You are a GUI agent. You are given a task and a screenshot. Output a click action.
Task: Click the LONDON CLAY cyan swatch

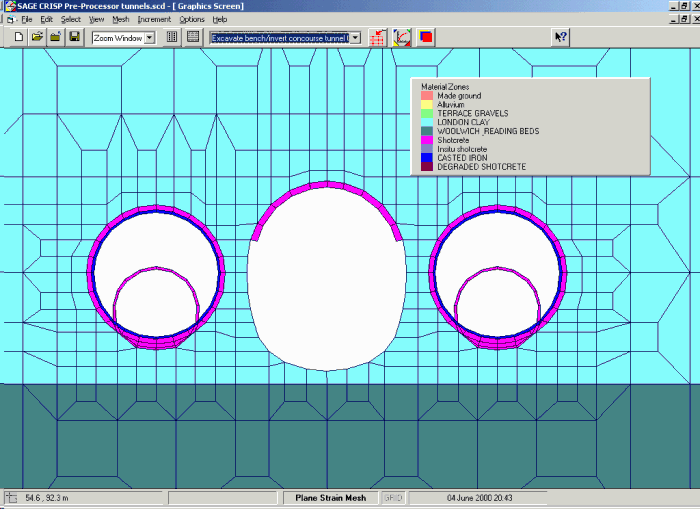point(427,122)
